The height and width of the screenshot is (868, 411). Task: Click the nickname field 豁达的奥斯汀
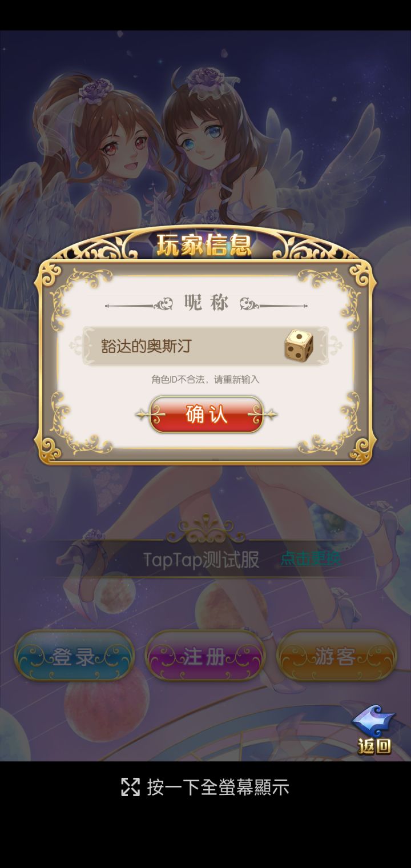(x=205, y=346)
